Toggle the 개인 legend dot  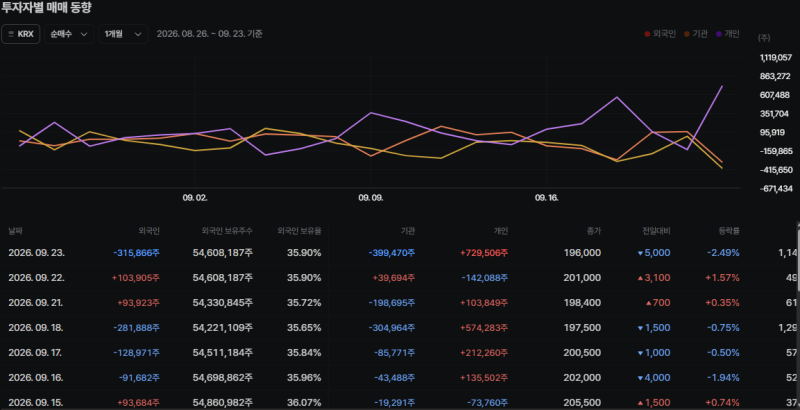719,34
